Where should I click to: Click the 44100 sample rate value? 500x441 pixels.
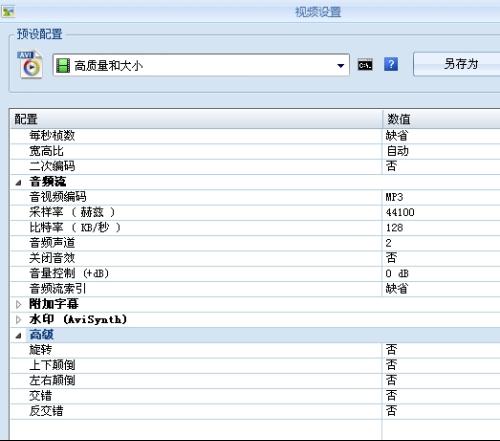pyautogui.click(x=400, y=212)
